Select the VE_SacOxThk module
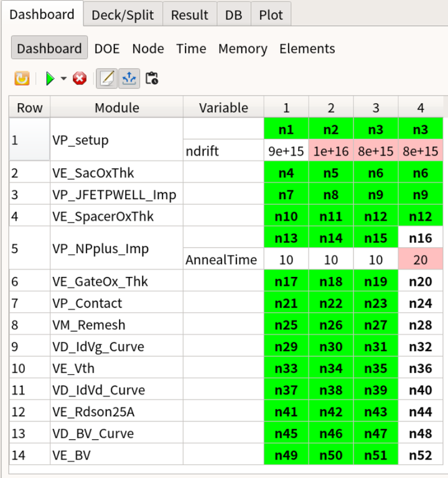This screenshot has height=478, width=448. coord(117,173)
